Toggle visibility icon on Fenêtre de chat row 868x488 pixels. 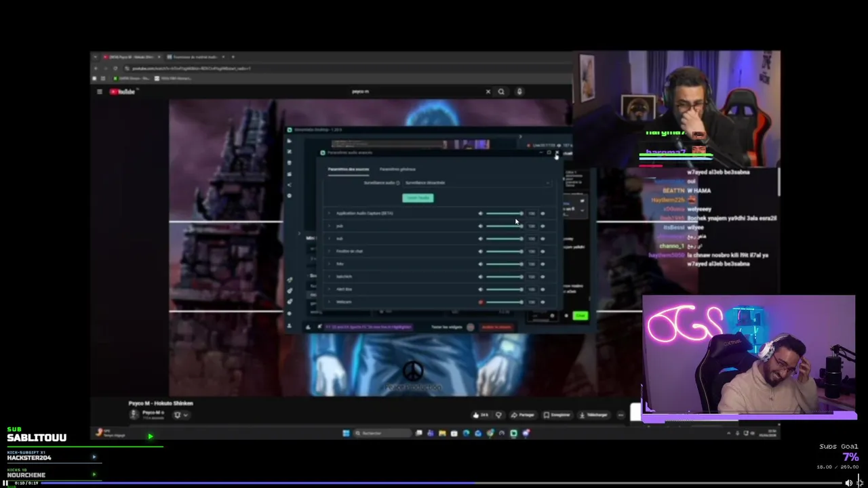pos(542,251)
